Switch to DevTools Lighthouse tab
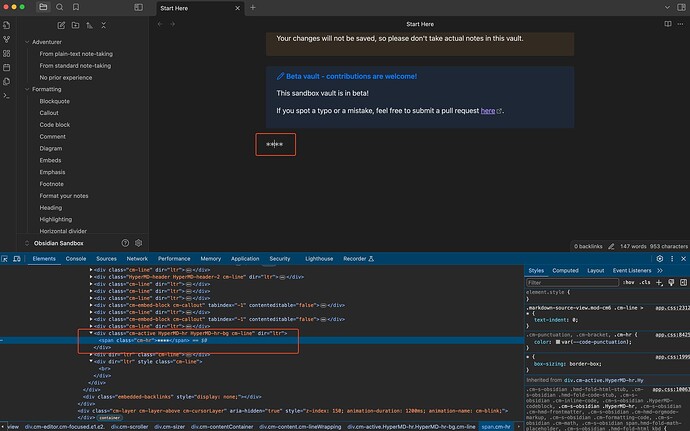690x431 pixels. [319, 259]
